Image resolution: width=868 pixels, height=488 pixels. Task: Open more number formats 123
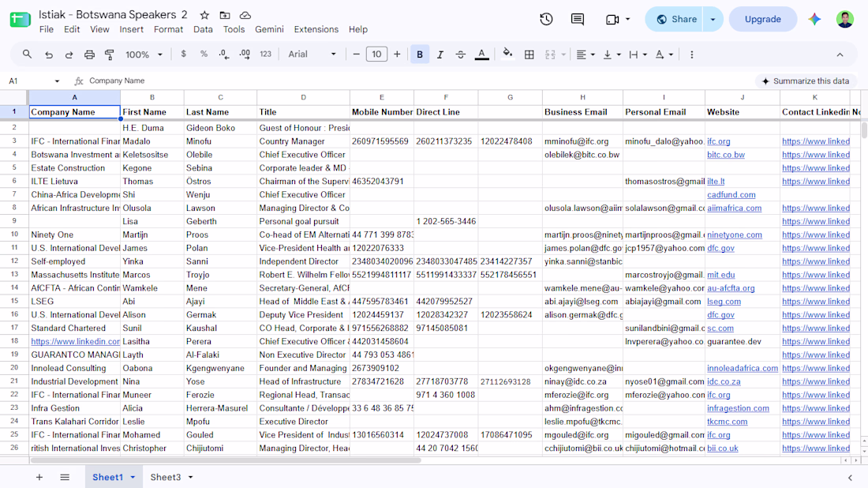point(266,54)
